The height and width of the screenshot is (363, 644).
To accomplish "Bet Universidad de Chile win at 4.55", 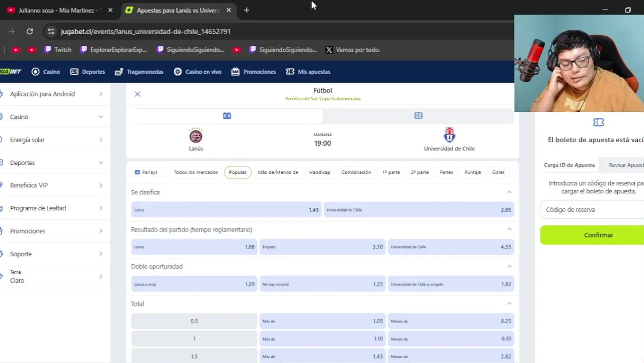I will tap(451, 247).
